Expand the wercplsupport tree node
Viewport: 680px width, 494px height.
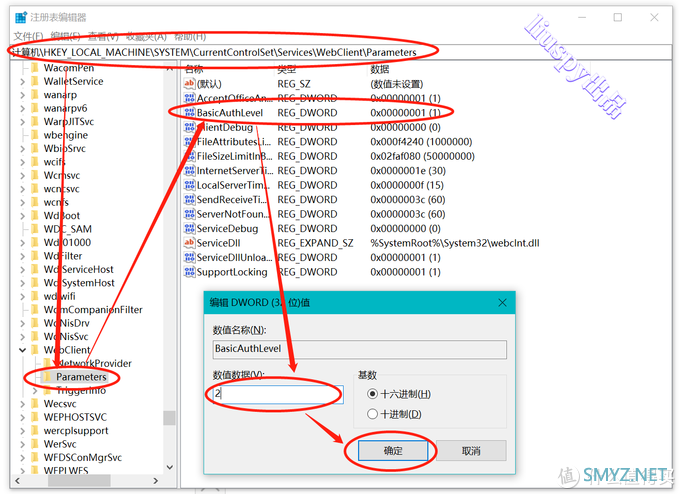(x=23, y=431)
